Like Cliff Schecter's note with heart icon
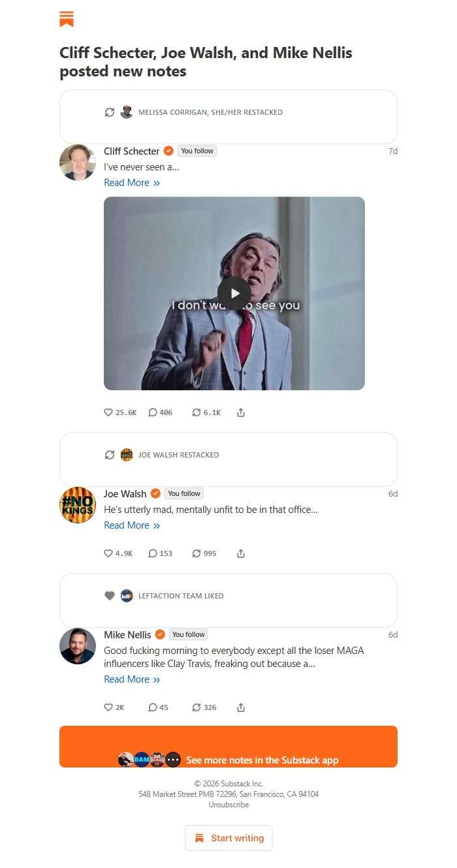 point(108,412)
